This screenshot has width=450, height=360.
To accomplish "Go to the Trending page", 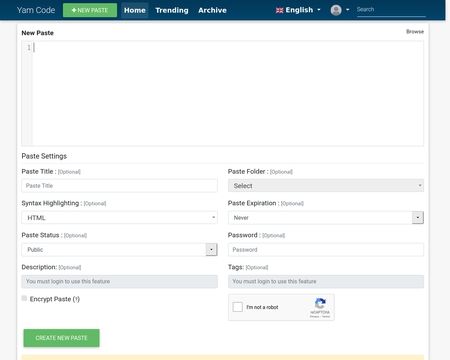I will click(x=172, y=10).
